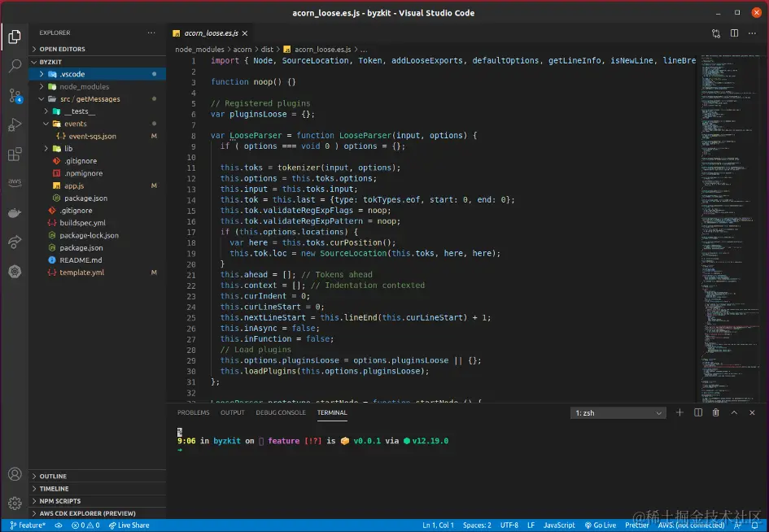Open buildspec.yml file
The height and width of the screenshot is (532, 769).
(97, 223)
